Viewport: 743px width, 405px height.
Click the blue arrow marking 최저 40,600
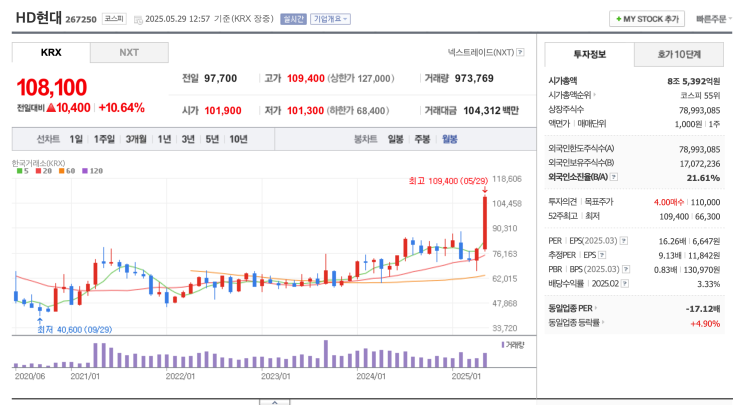(x=40, y=321)
